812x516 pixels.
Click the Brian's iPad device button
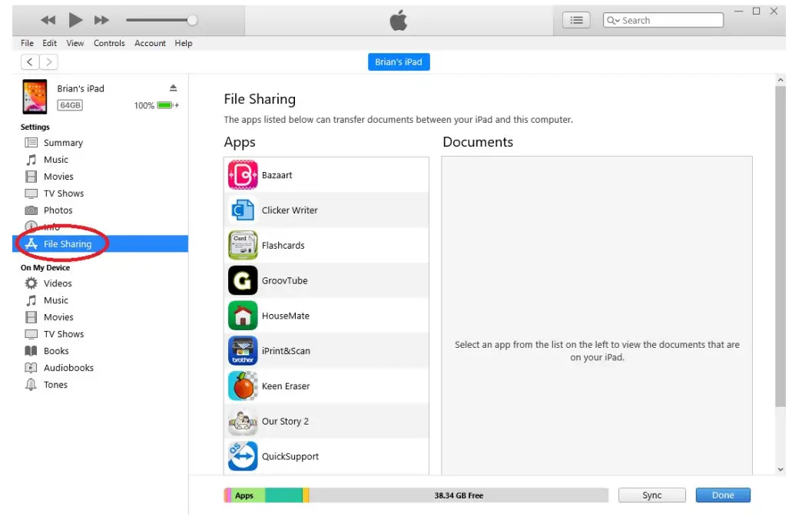point(399,61)
